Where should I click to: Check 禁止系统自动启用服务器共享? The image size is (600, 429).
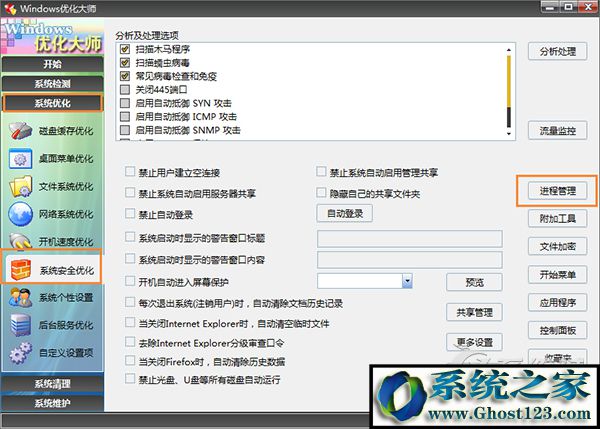coord(130,192)
